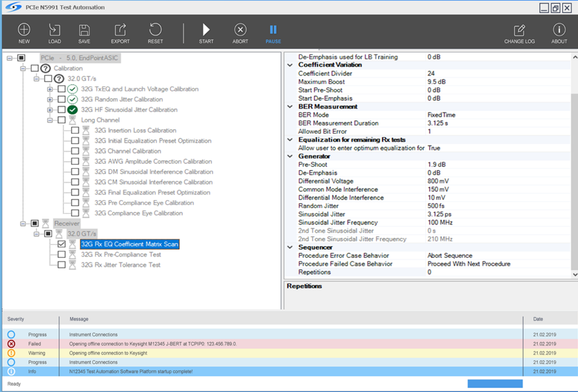Click the Failed severity icon in log
The height and width of the screenshot is (392, 578).
(x=12, y=344)
